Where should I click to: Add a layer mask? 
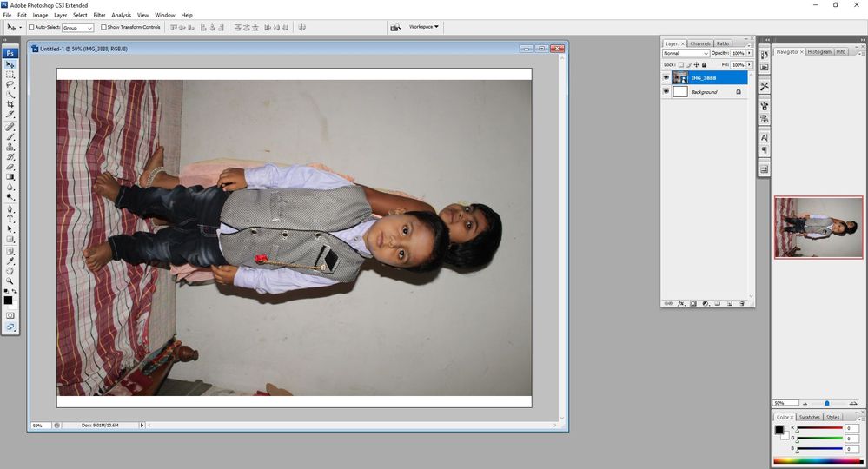click(693, 304)
